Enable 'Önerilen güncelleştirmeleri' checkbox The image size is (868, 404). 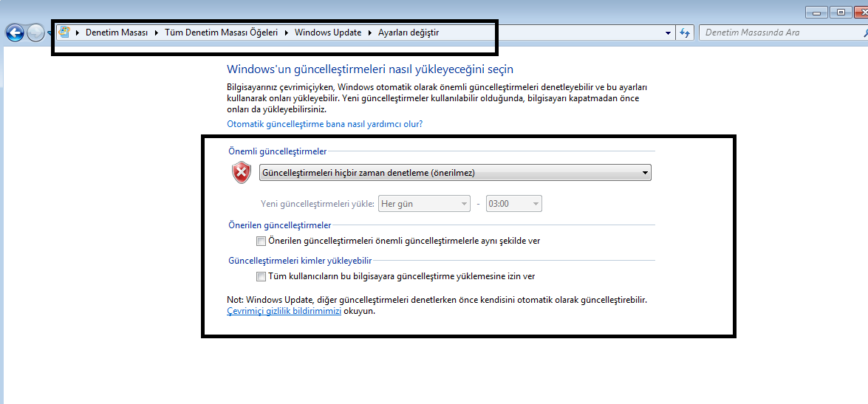tap(262, 242)
